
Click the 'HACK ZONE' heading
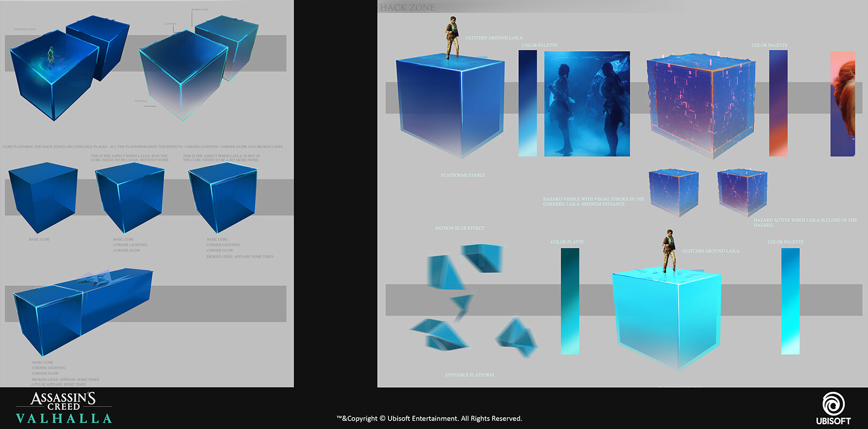(408, 8)
